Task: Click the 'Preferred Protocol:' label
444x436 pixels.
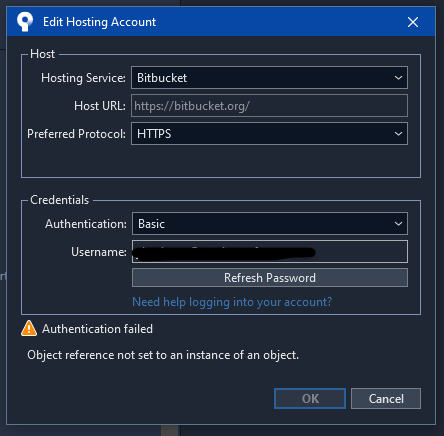Action: [77, 134]
